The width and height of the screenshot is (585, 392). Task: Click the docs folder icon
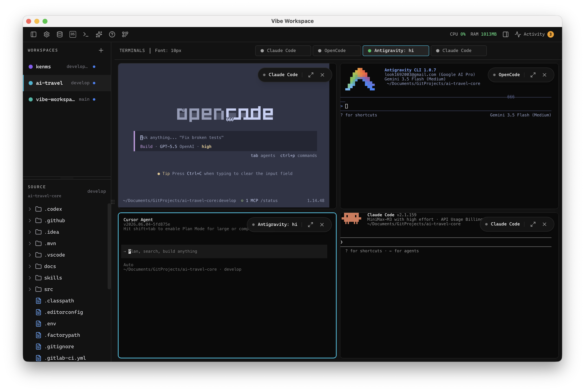(x=38, y=266)
